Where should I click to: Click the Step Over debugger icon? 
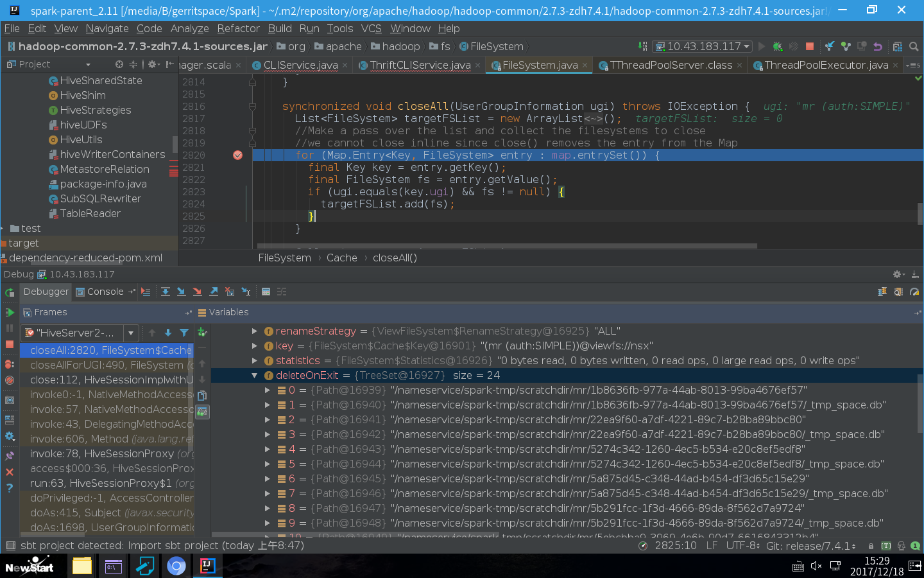(x=166, y=292)
